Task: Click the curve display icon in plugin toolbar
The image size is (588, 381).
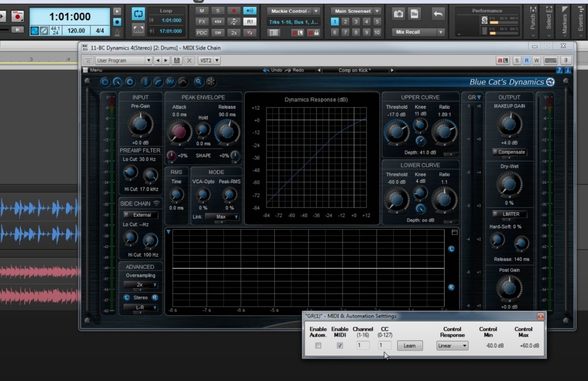Action: 158,82
